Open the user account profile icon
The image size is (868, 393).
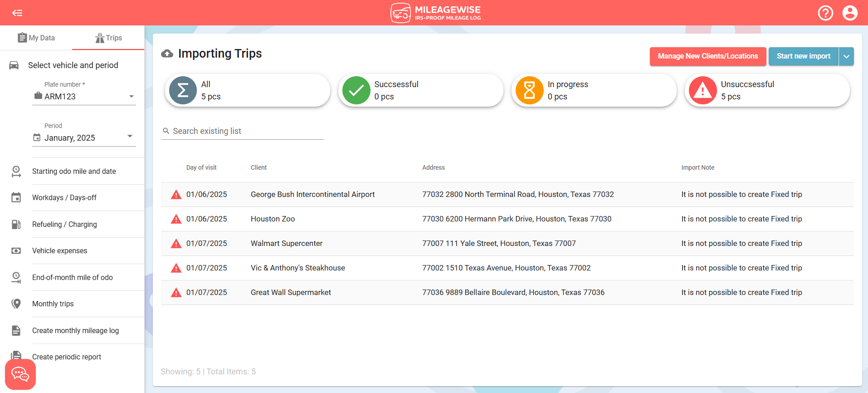point(850,13)
